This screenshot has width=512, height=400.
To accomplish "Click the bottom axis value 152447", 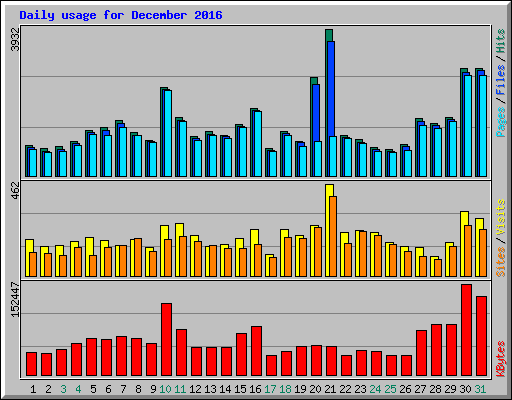I will point(15,299).
